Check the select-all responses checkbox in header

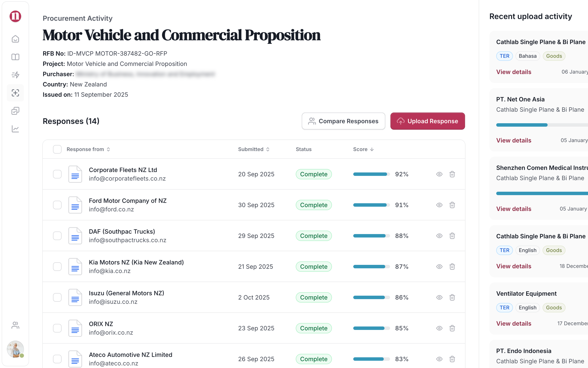pos(57,149)
